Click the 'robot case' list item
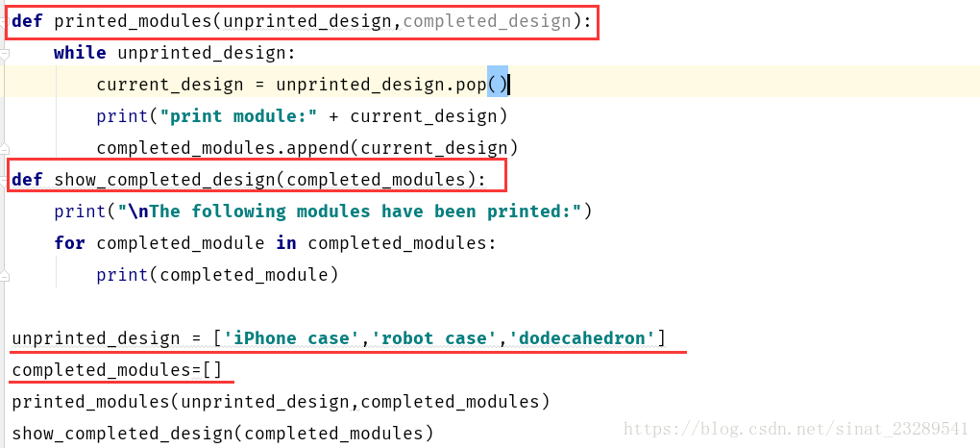This screenshot has width=980, height=448. tap(434, 338)
